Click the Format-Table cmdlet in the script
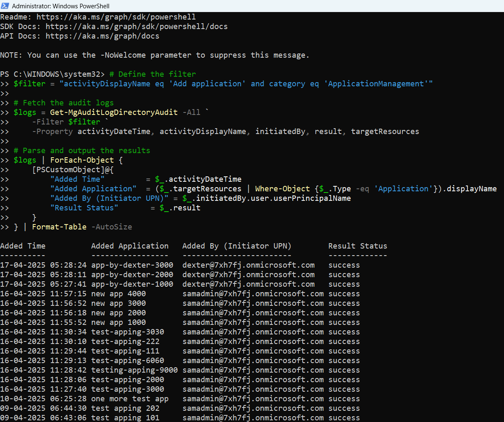504x422 pixels. point(59,227)
